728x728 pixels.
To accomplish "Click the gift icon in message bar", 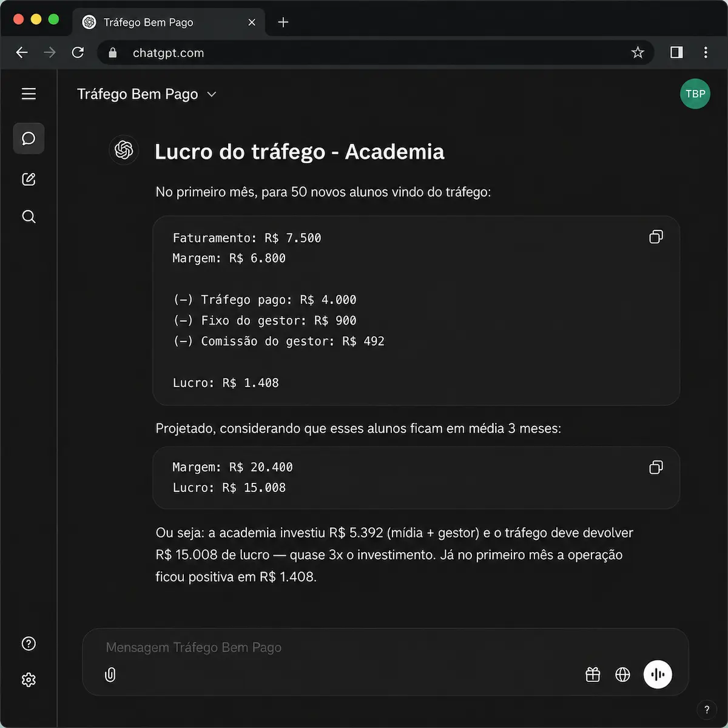I will 593,675.
